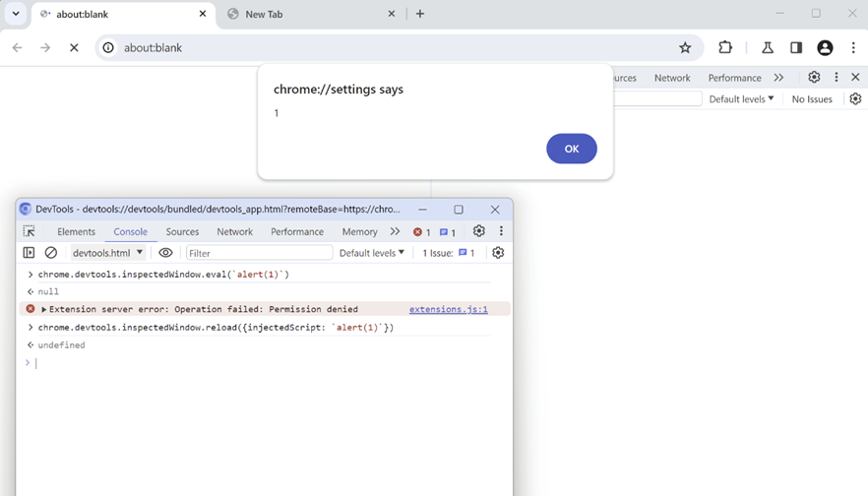Expand more tabs chevron in docked DevTools
The width and height of the screenshot is (868, 496).
(x=778, y=78)
